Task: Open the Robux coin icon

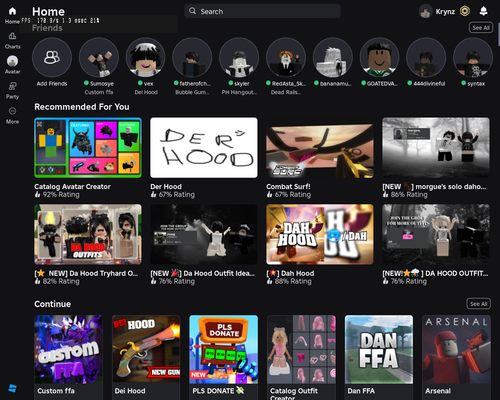Action: click(465, 11)
